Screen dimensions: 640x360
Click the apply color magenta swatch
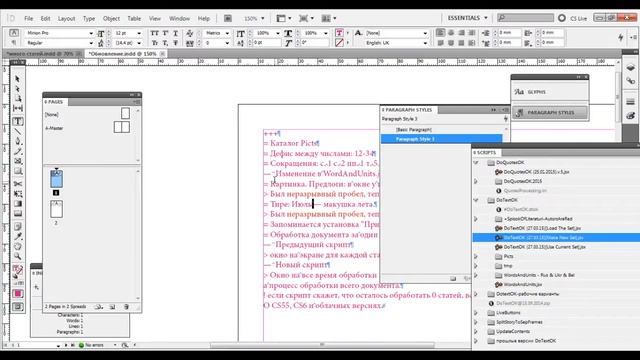click(x=18, y=293)
